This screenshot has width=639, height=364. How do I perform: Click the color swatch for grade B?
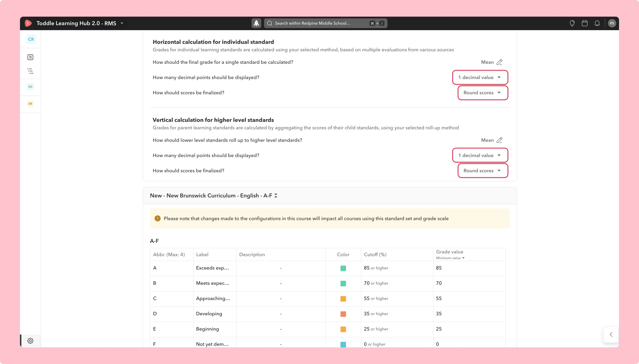[343, 284]
